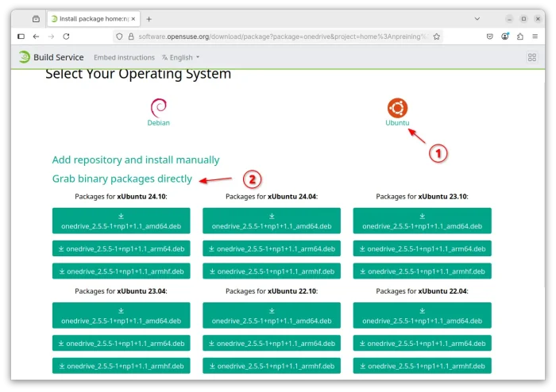Open the Pocket save icon

pos(490,37)
